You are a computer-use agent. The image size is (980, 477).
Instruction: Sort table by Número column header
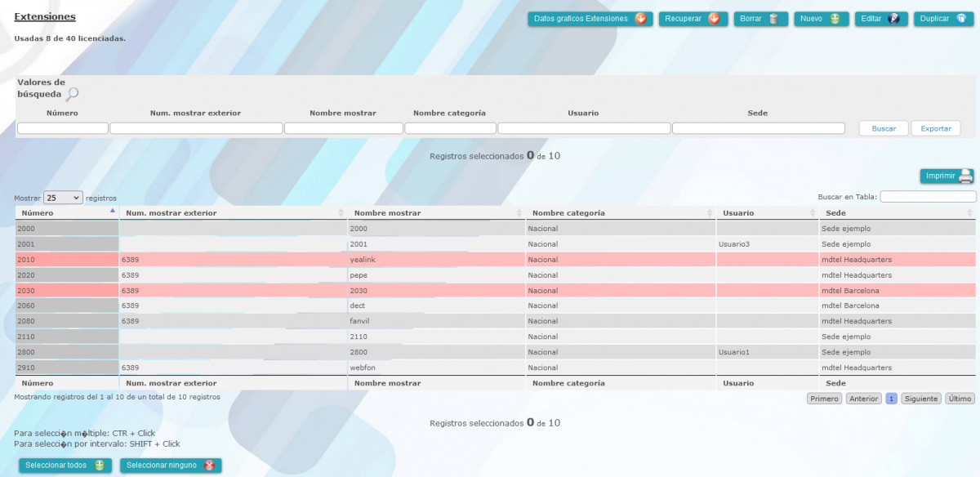pyautogui.click(x=65, y=213)
